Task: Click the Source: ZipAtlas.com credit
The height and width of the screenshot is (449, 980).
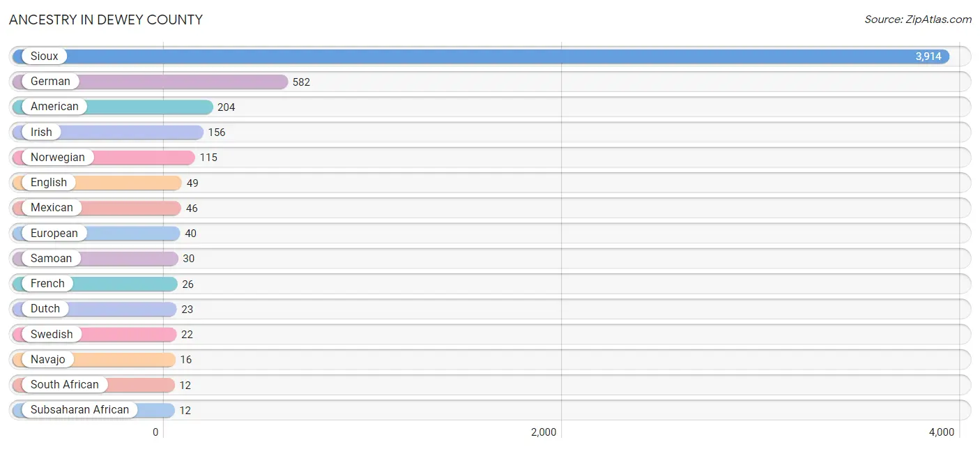Action: 918,20
